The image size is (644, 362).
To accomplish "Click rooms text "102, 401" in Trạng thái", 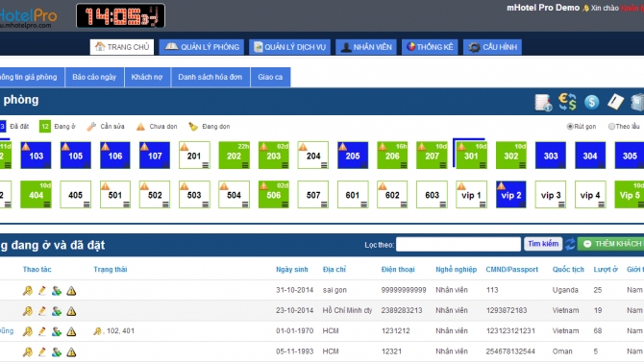I will (x=120, y=331).
